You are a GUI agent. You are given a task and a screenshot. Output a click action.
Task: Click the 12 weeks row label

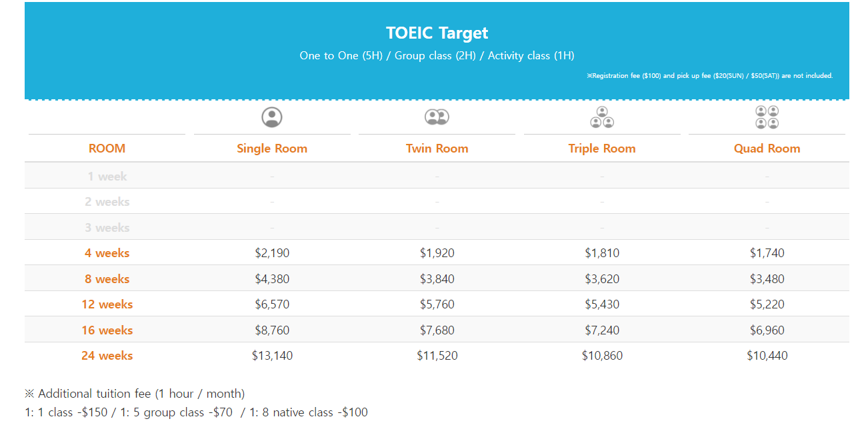107,304
